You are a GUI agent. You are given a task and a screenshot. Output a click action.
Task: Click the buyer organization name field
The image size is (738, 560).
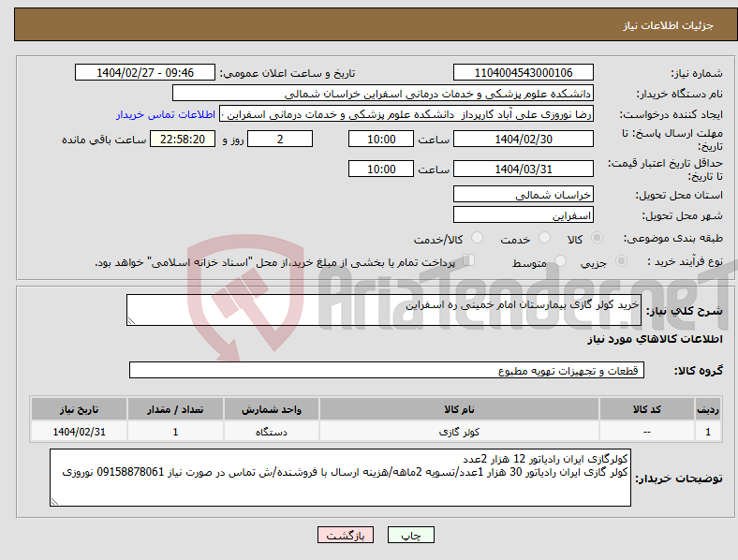(383, 93)
